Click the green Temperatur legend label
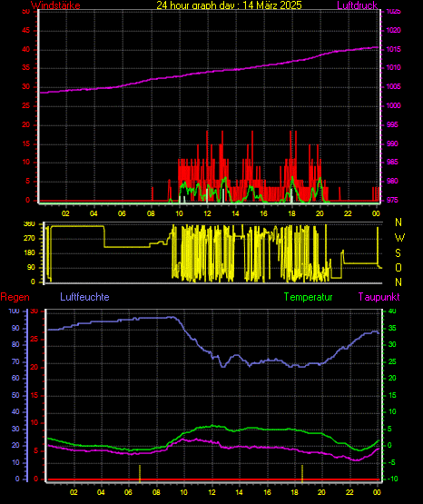The image size is (423, 504). (x=308, y=297)
